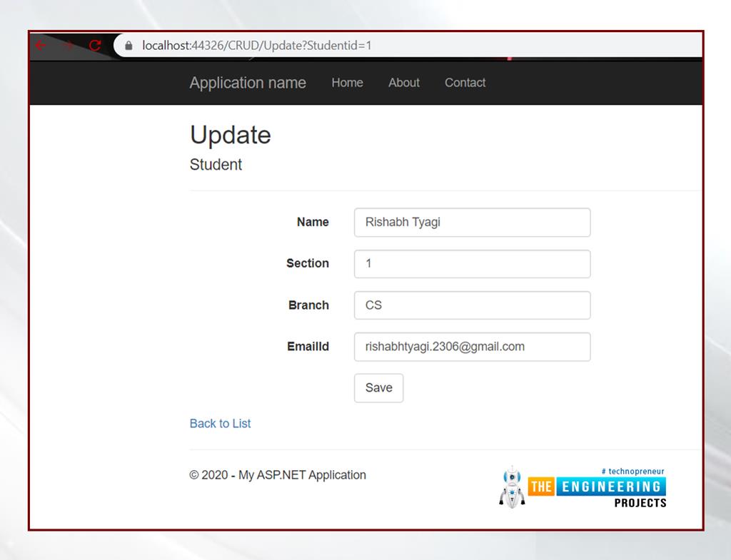Image resolution: width=731 pixels, height=560 pixels.
Task: Reload the page with refresh icon
Action: (x=94, y=46)
